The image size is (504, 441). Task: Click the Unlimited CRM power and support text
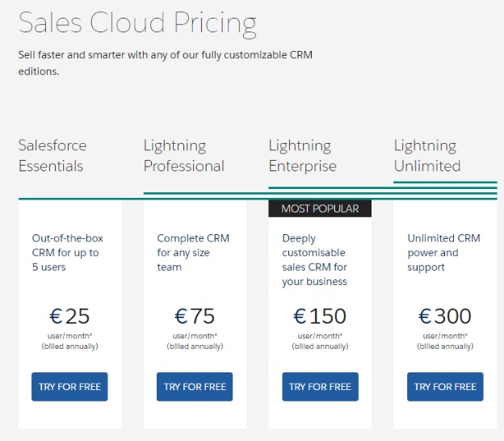tap(444, 253)
